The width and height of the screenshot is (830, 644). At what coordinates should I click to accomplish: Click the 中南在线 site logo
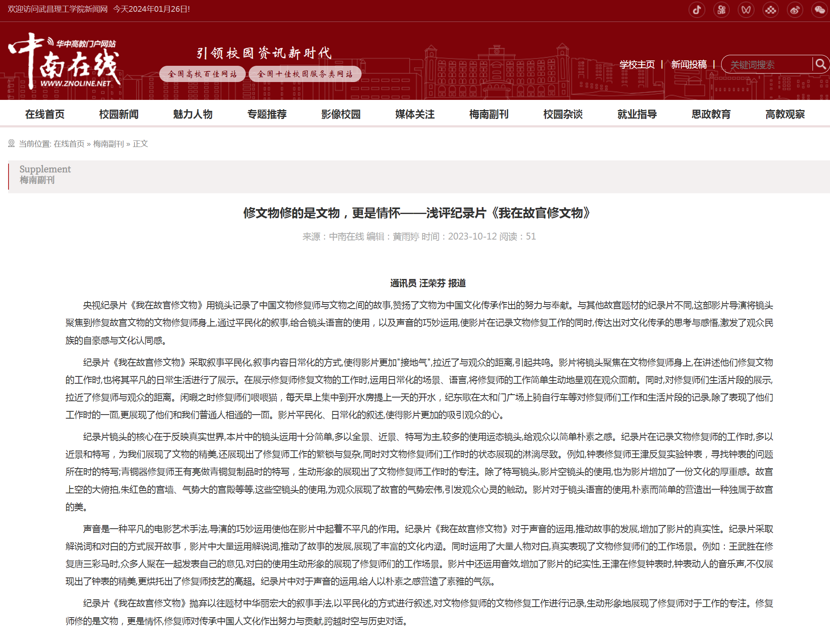coord(65,61)
